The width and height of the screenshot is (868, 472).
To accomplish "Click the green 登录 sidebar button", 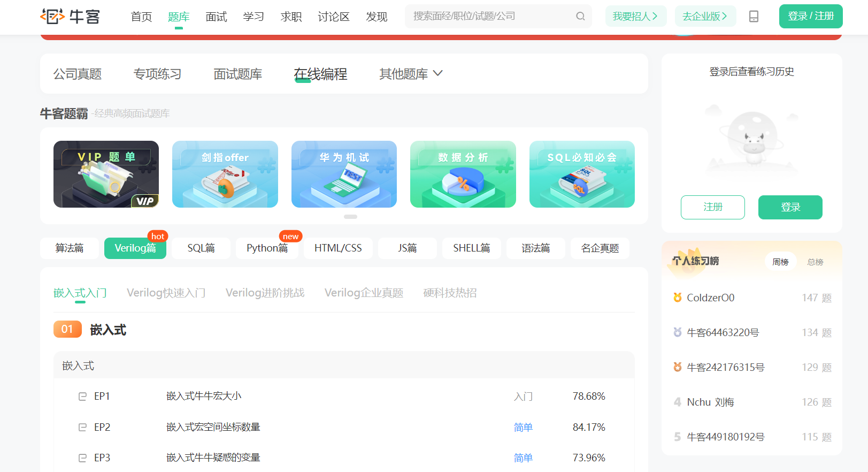I will click(x=790, y=207).
